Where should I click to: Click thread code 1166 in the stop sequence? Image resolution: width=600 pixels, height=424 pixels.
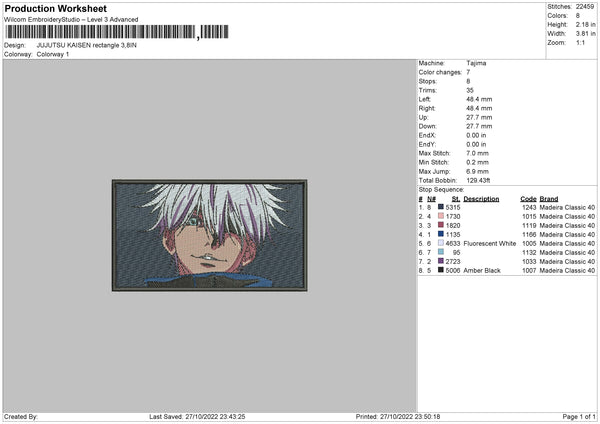click(529, 235)
